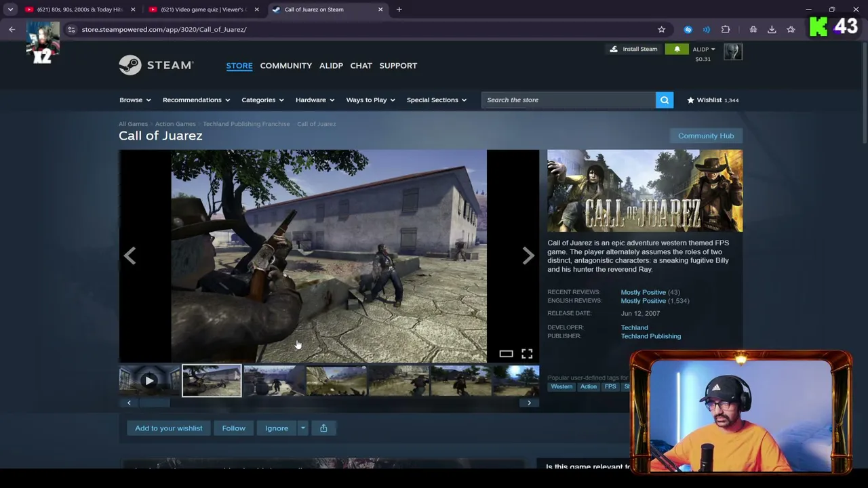Click the Search the store input field
The image size is (868, 488).
tap(568, 100)
